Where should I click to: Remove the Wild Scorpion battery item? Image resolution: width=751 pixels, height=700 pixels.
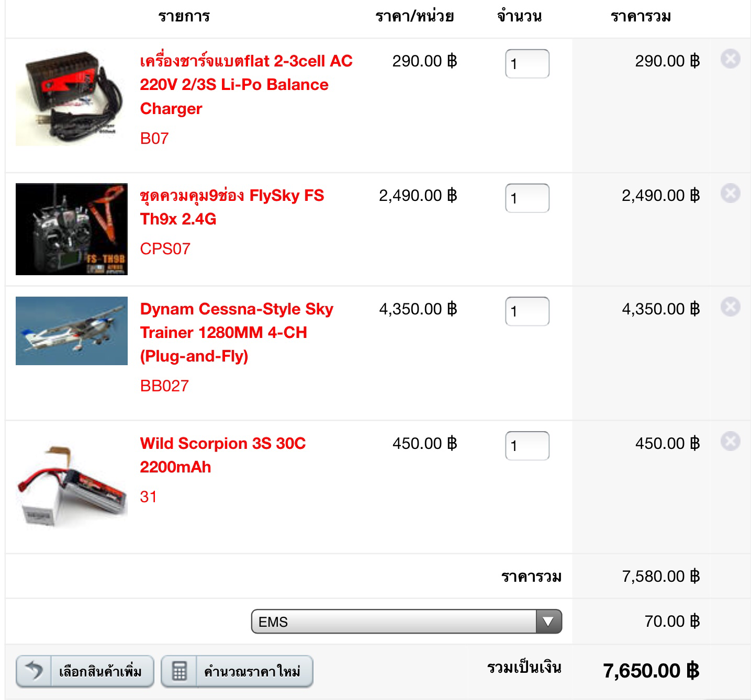730,441
